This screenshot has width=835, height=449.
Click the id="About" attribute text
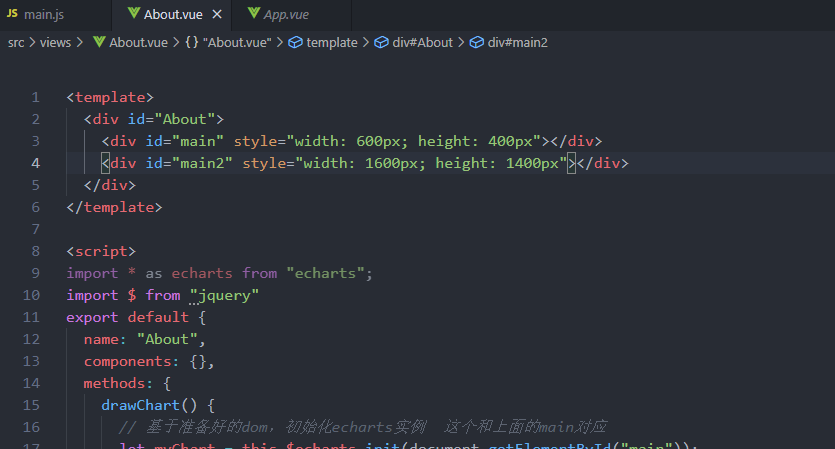pos(171,119)
